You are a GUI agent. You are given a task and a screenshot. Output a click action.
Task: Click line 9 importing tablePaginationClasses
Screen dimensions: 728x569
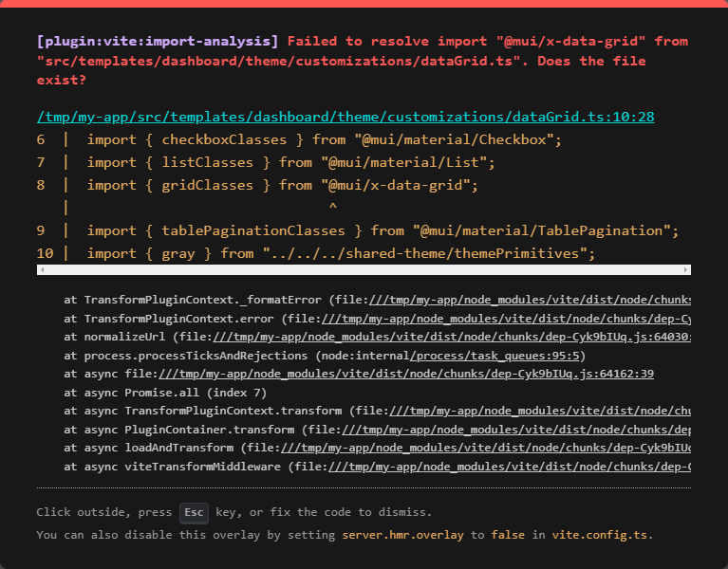click(x=358, y=231)
